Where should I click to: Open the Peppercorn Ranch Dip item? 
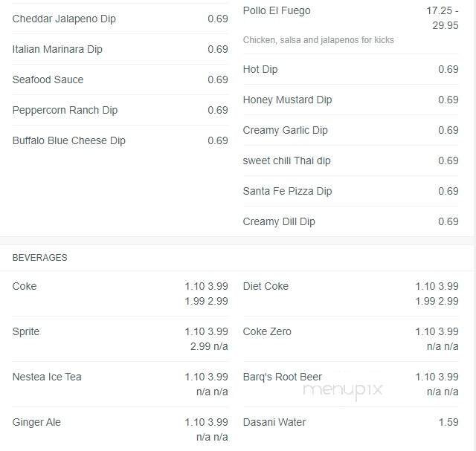click(65, 110)
